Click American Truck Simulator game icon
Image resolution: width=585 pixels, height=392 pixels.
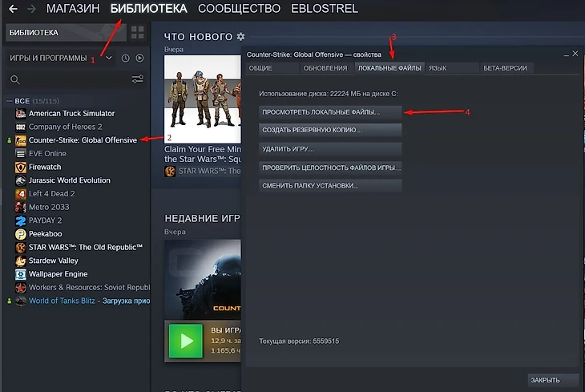[x=21, y=114]
